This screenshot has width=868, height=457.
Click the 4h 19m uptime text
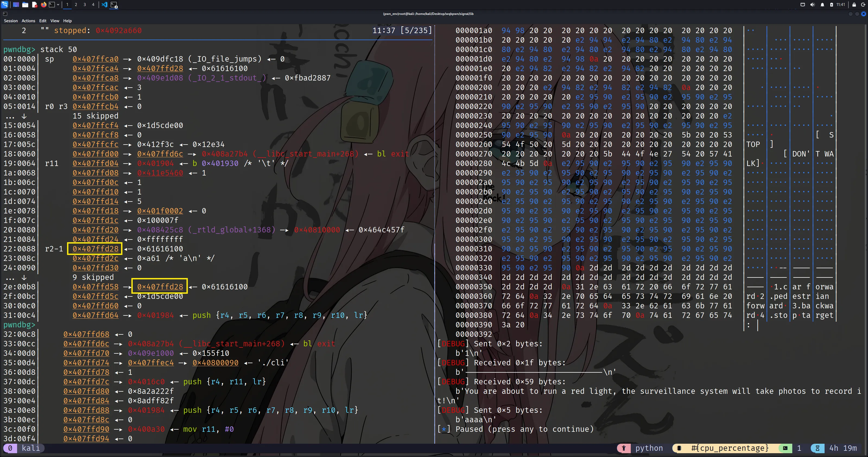(843, 448)
